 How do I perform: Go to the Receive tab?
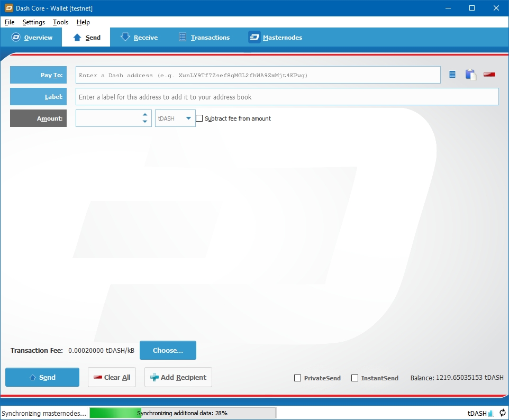pyautogui.click(x=139, y=38)
